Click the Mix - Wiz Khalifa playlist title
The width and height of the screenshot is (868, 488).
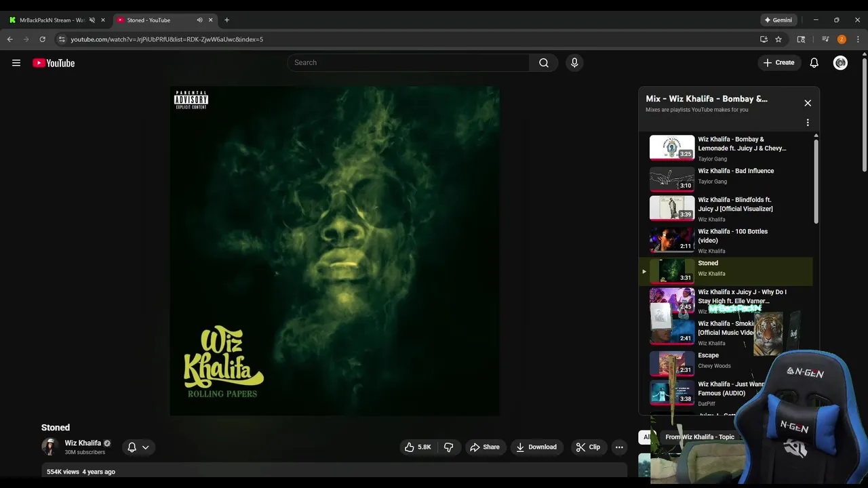pos(707,99)
